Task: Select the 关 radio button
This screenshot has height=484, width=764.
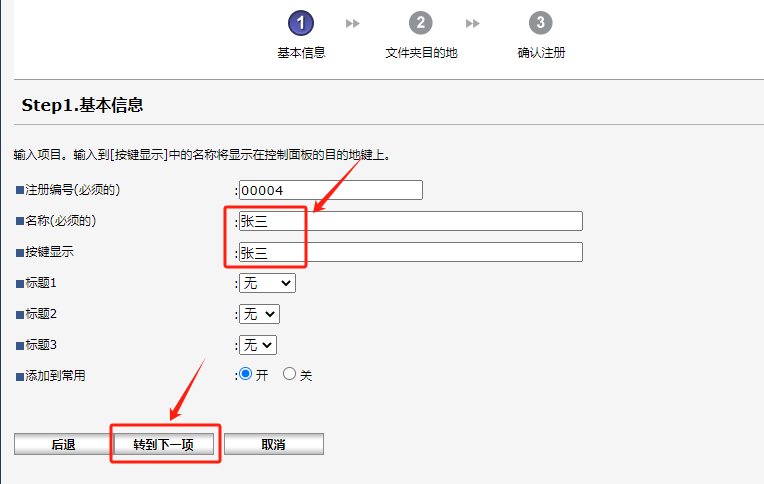Action: click(290, 375)
